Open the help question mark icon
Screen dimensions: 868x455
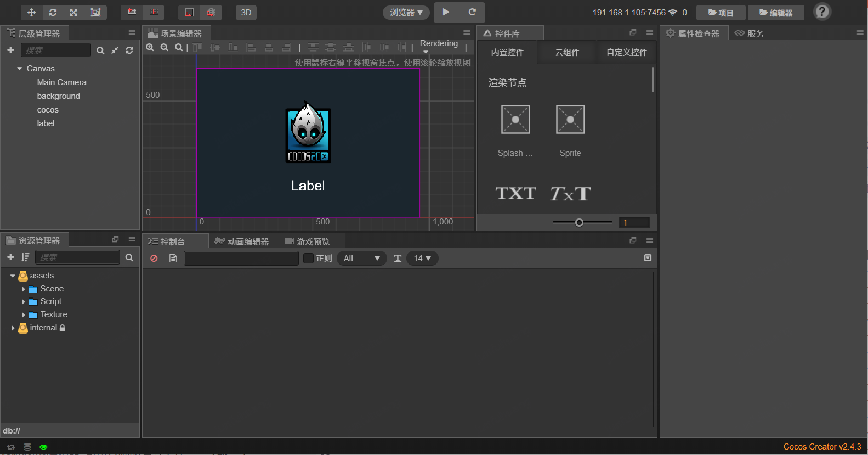click(822, 12)
